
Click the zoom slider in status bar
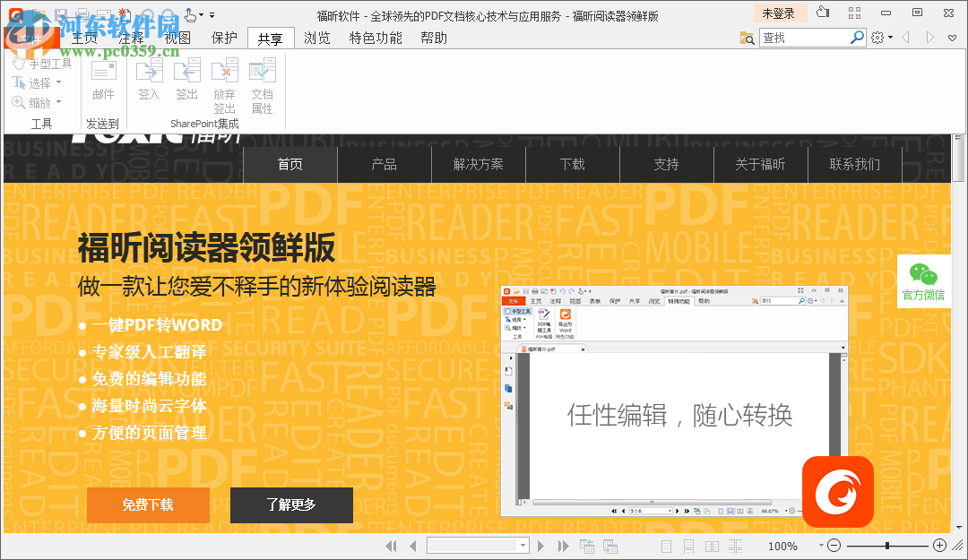pyautogui.click(x=887, y=545)
